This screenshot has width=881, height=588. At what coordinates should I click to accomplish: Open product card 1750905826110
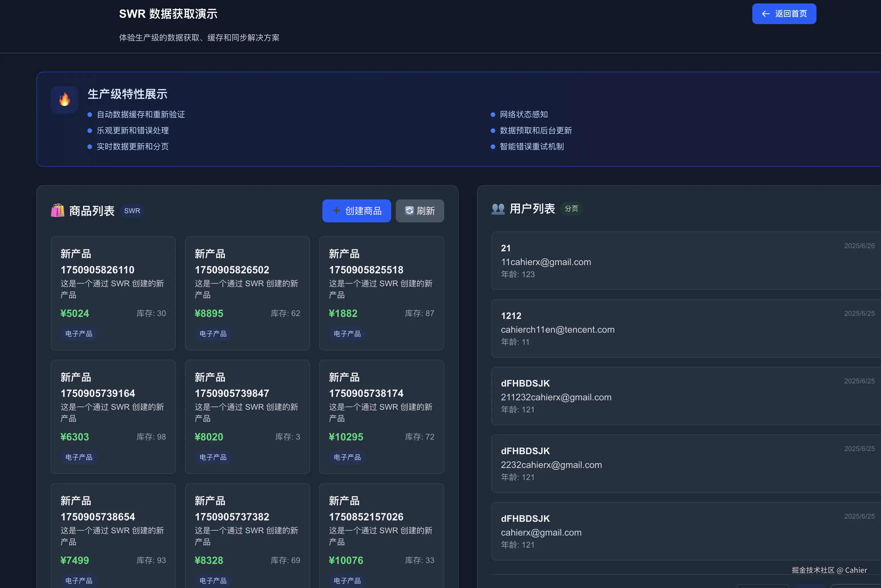(x=113, y=293)
